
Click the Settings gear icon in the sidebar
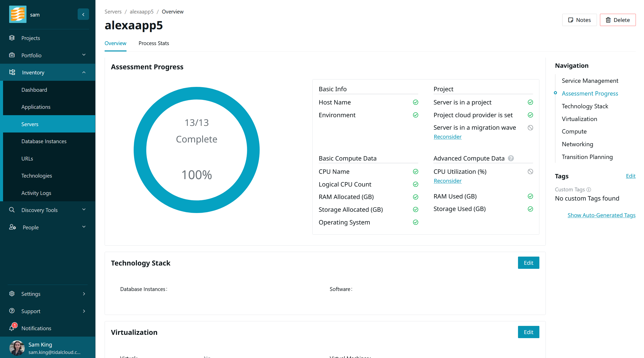12,294
